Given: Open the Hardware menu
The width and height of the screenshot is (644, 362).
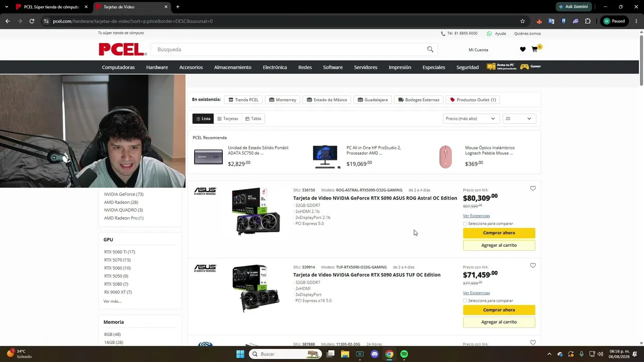Looking at the screenshot, I should 157,67.
